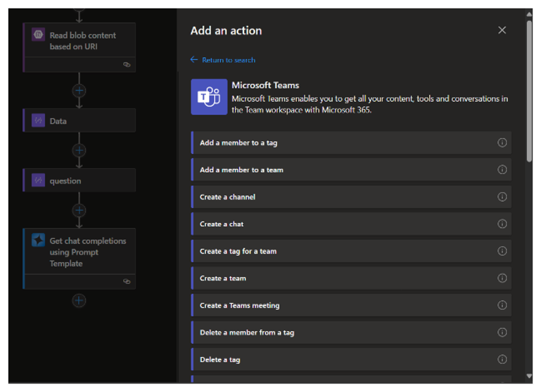
Task: Show info for Delete a member from a tag
Action: (x=502, y=333)
